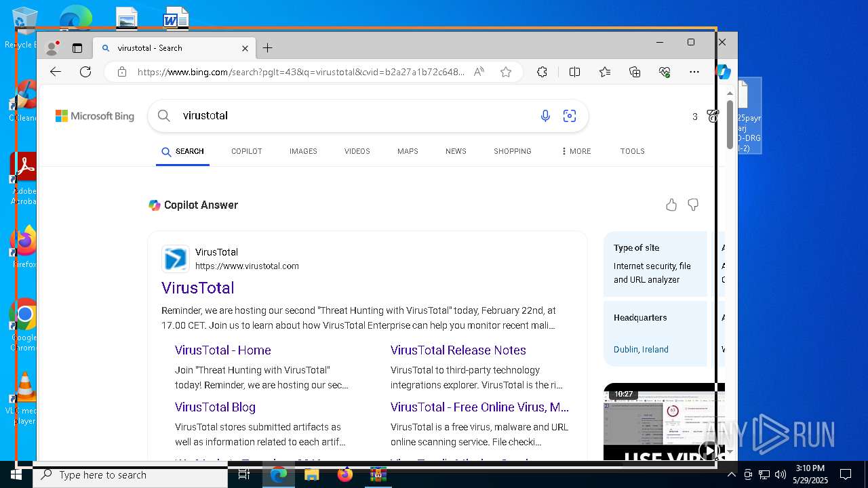
Task: Open Edge Settings and more menu
Action: click(694, 72)
